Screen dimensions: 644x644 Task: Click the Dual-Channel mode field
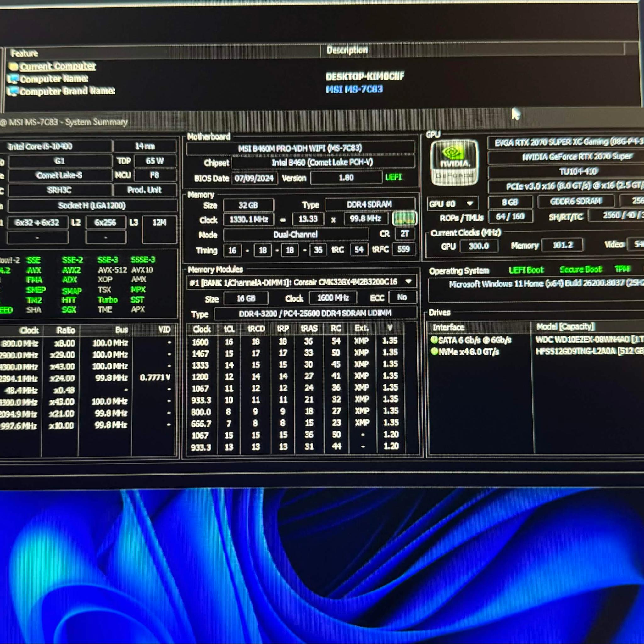coord(296,234)
